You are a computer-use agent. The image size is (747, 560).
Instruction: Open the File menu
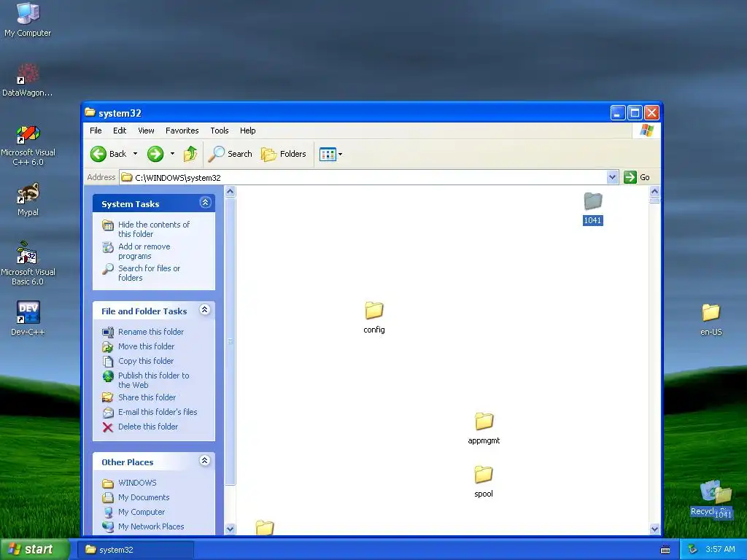pyautogui.click(x=96, y=131)
